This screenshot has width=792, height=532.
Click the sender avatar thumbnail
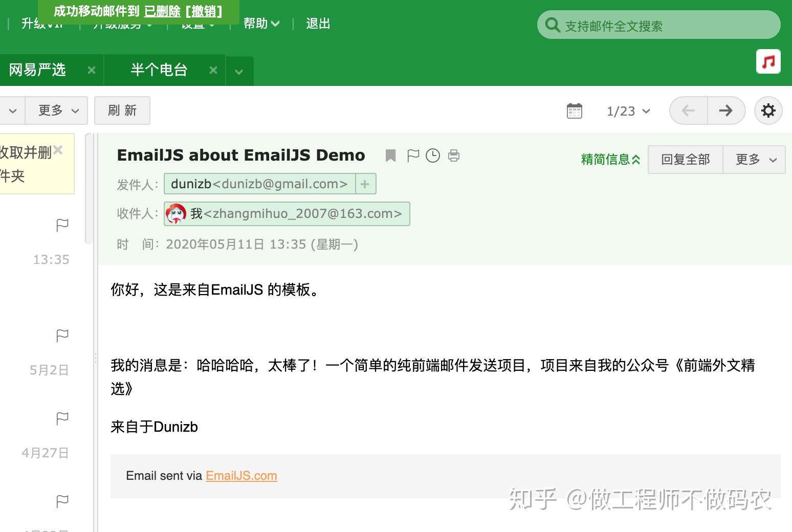tap(177, 214)
